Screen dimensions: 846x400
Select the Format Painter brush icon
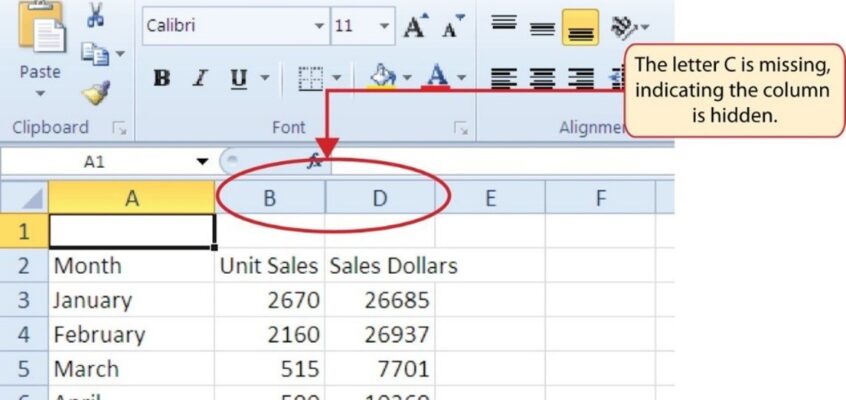97,92
